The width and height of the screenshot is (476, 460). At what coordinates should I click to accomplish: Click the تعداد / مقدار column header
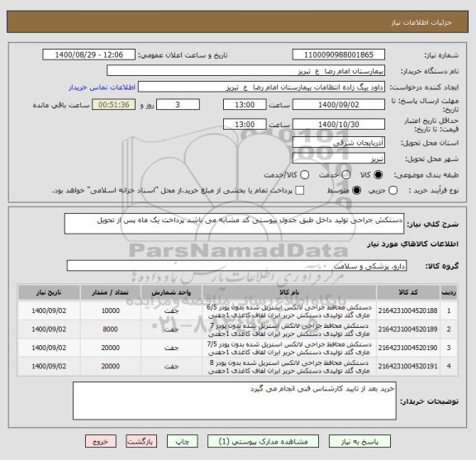tap(110, 292)
